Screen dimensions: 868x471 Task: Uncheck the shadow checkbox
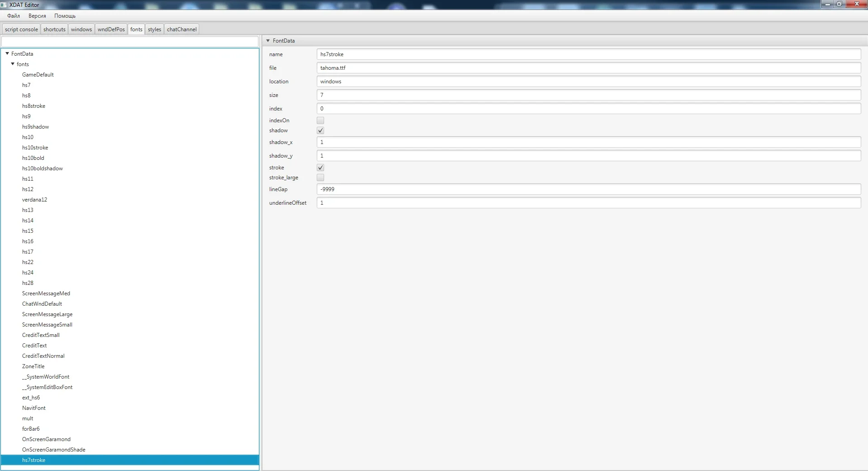320,130
